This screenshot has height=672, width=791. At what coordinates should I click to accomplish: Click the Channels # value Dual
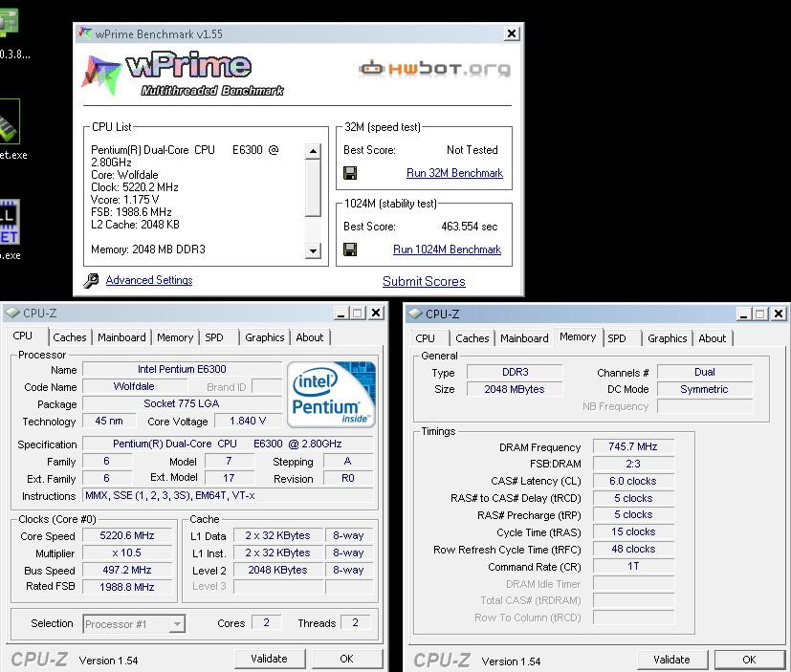pos(705,372)
